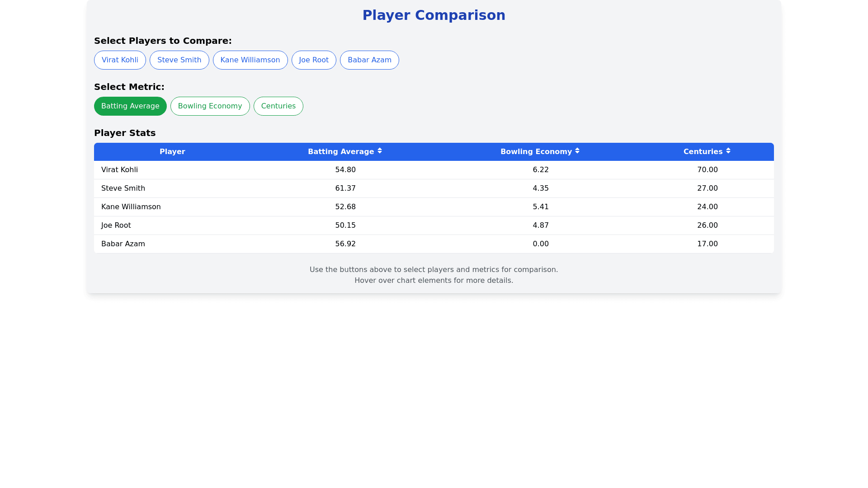868x488 pixels.
Task: Click sort arrows icon beside Centuries header
Action: (x=728, y=151)
